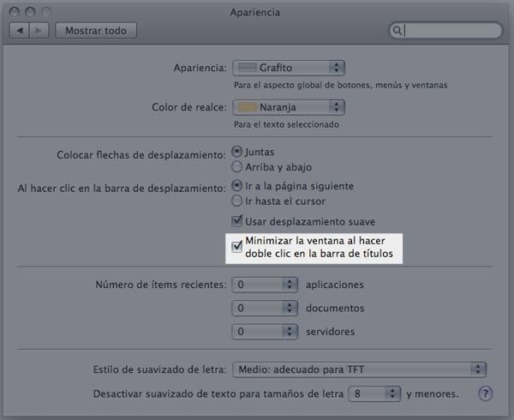Click the search magnifier icon
Viewport: 514px width, 420px height.
(x=397, y=31)
